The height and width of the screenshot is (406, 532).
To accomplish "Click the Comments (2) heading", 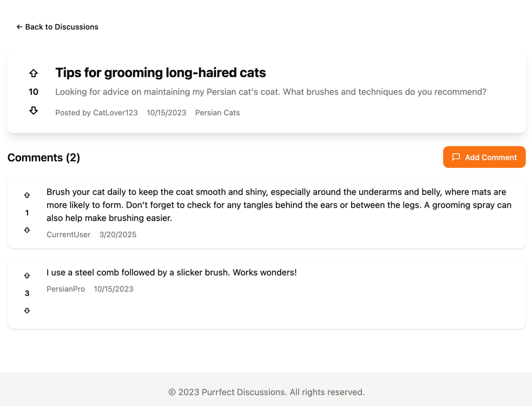I will [x=44, y=158].
